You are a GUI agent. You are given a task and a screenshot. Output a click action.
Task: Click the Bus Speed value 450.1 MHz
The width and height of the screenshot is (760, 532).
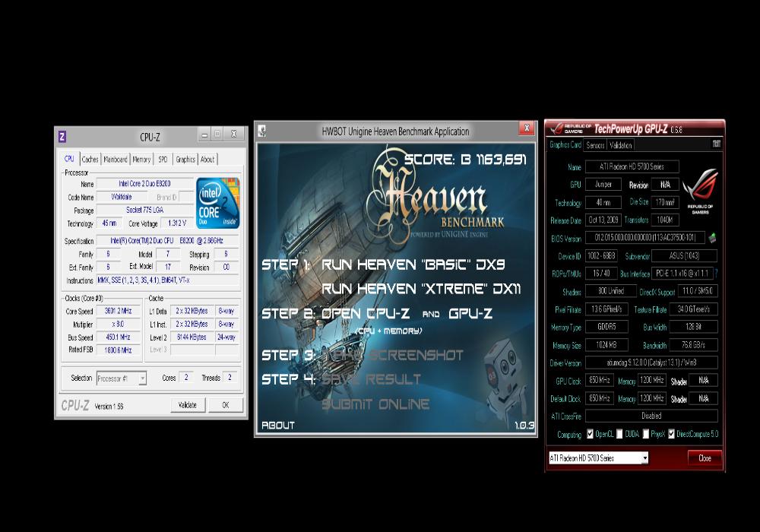pos(119,337)
